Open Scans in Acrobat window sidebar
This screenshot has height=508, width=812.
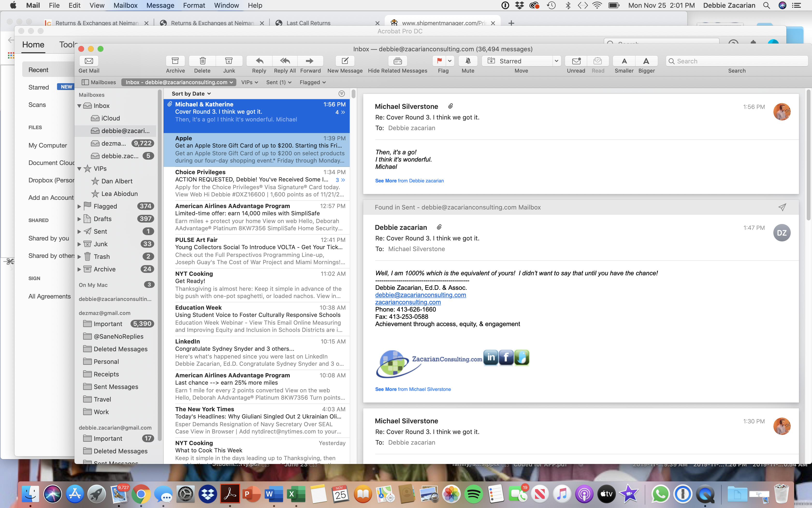click(x=37, y=105)
